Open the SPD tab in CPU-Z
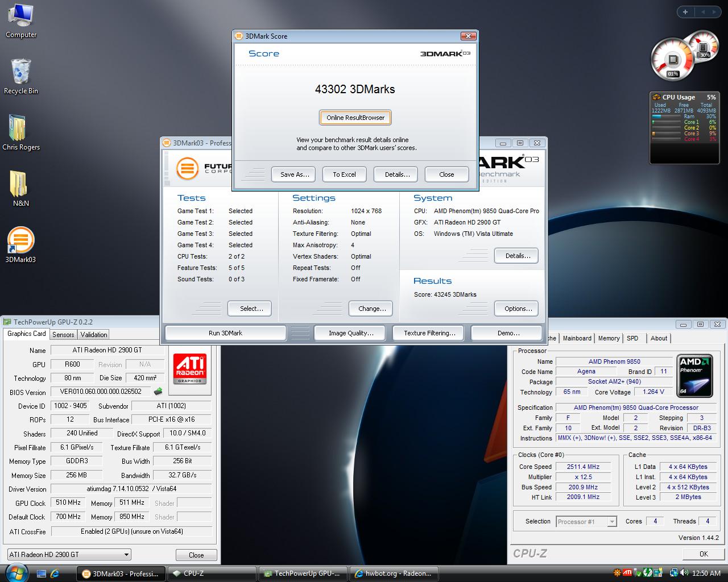This screenshot has width=728, height=582. click(632, 338)
